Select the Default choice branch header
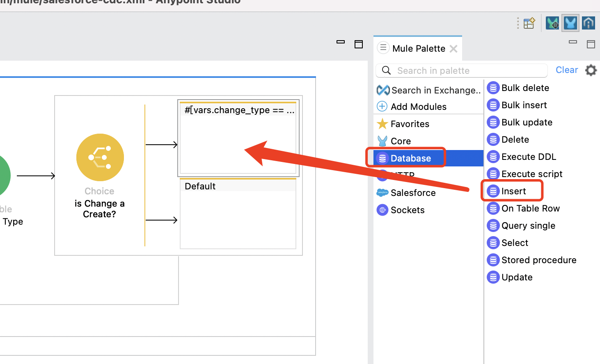This screenshot has width=600, height=364. click(x=238, y=185)
